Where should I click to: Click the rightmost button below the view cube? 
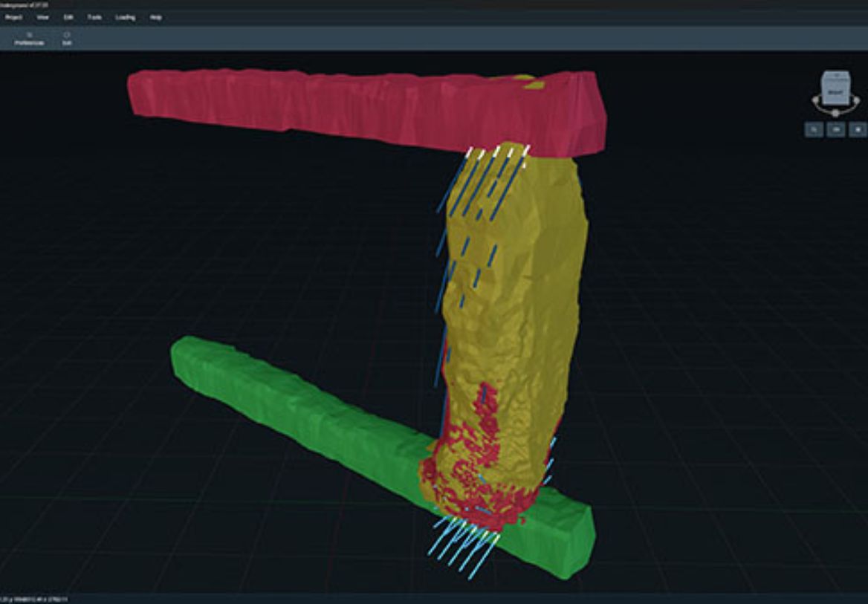(x=858, y=130)
